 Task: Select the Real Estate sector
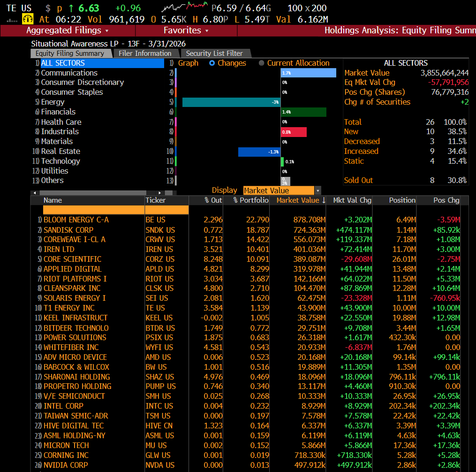(60, 151)
